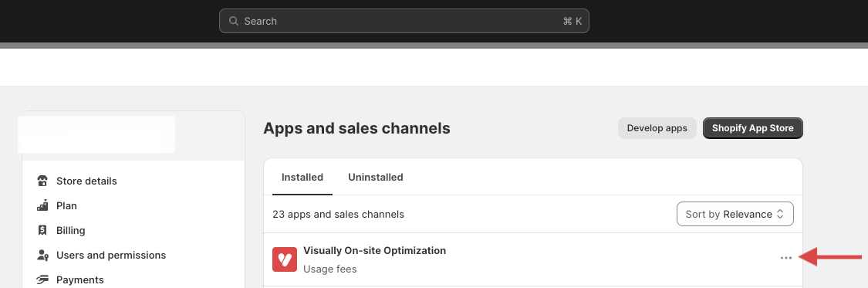
Task: Switch to the Uninstalled tab
Action: [x=375, y=178]
